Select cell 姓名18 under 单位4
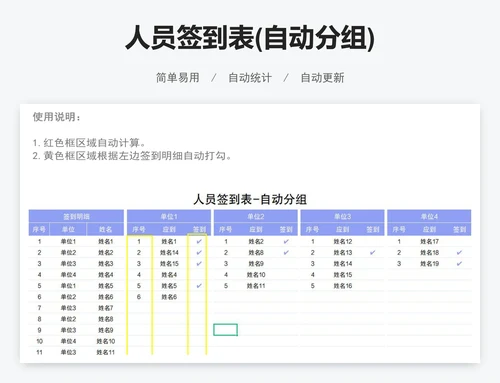This screenshot has height=383, width=500. point(429,252)
